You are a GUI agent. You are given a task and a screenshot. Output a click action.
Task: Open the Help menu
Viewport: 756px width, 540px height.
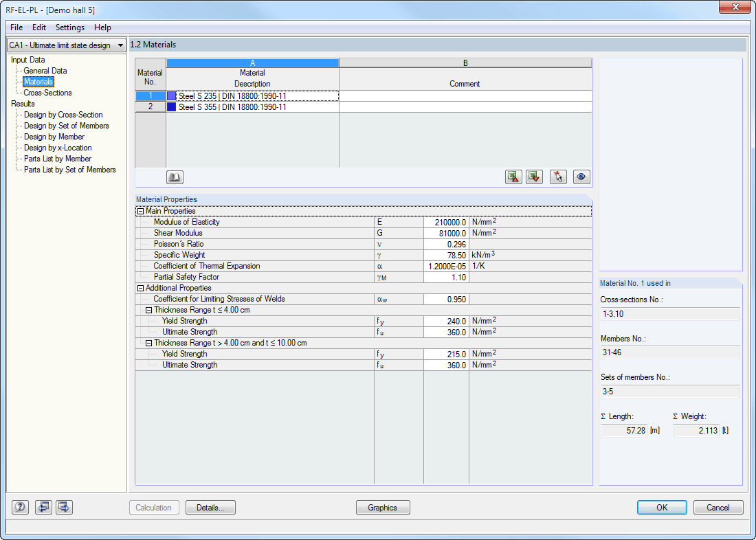(102, 27)
